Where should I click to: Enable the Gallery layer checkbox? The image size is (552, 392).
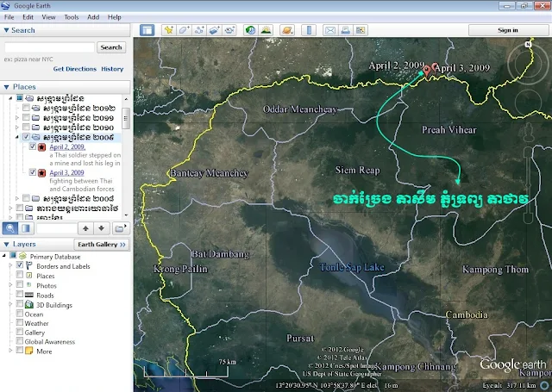pyautogui.click(x=20, y=332)
